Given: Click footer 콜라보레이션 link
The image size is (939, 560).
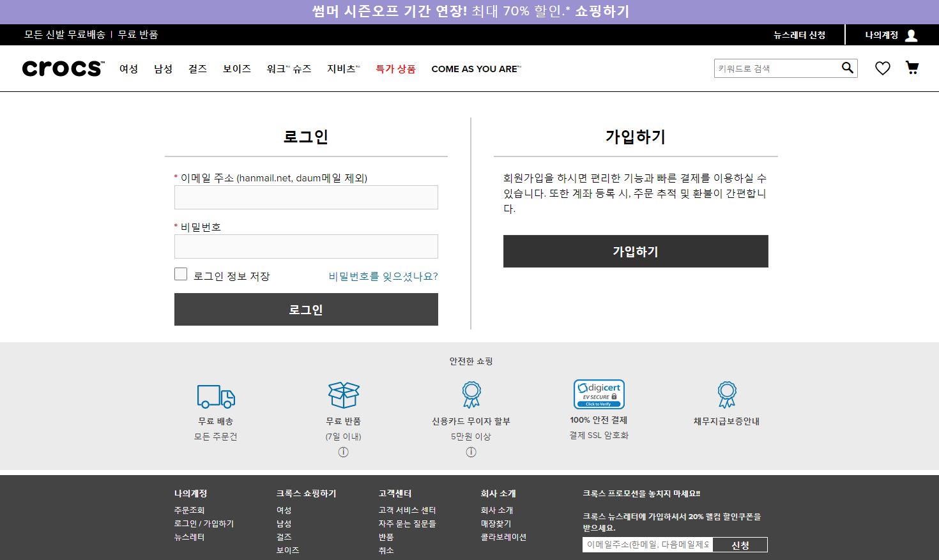Looking at the screenshot, I should tap(503, 537).
